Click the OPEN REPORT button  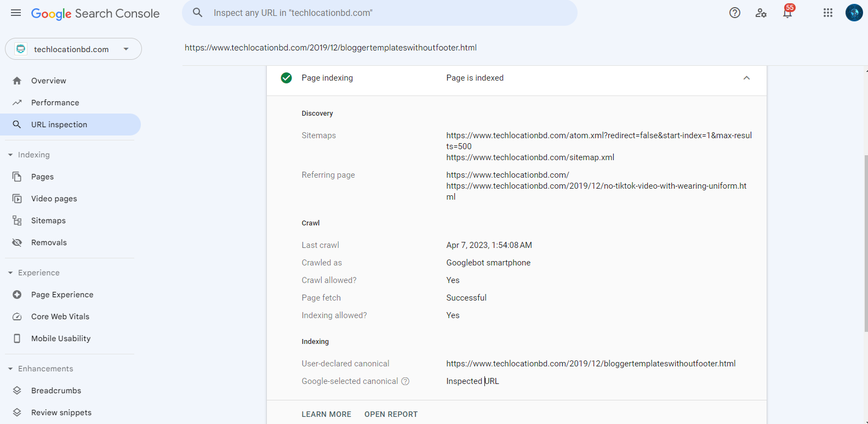tap(391, 414)
